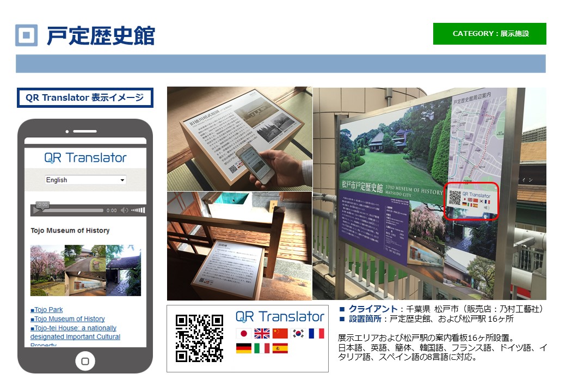Click the Tojo Museum photo collage thumbnail
Viewport: 566px width, 392px height.
85,271
